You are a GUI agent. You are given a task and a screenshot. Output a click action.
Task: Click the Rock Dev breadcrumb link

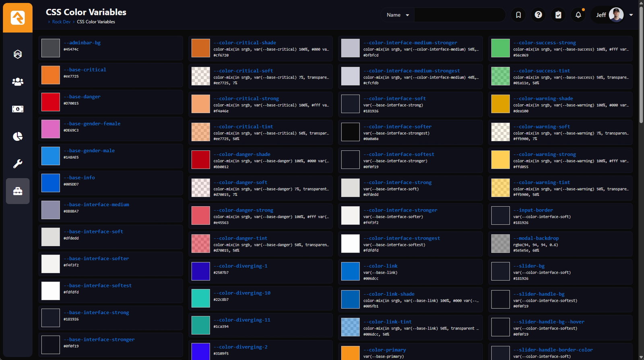pyautogui.click(x=61, y=22)
